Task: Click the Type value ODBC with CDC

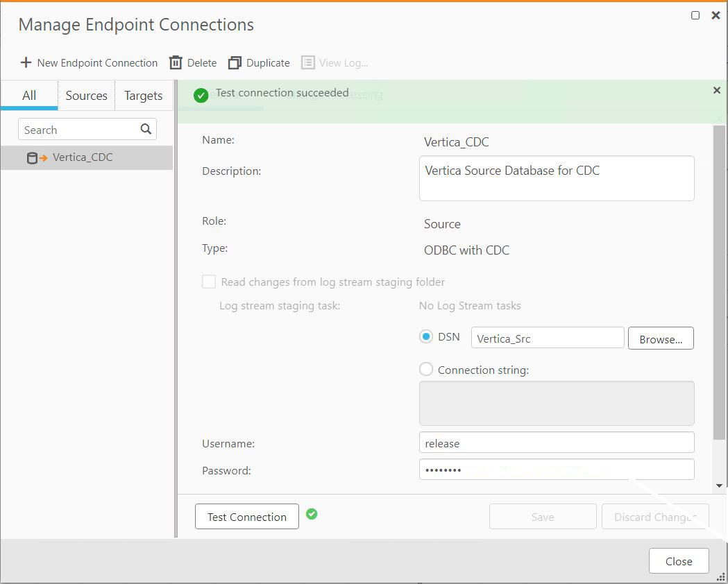Action: click(x=466, y=250)
